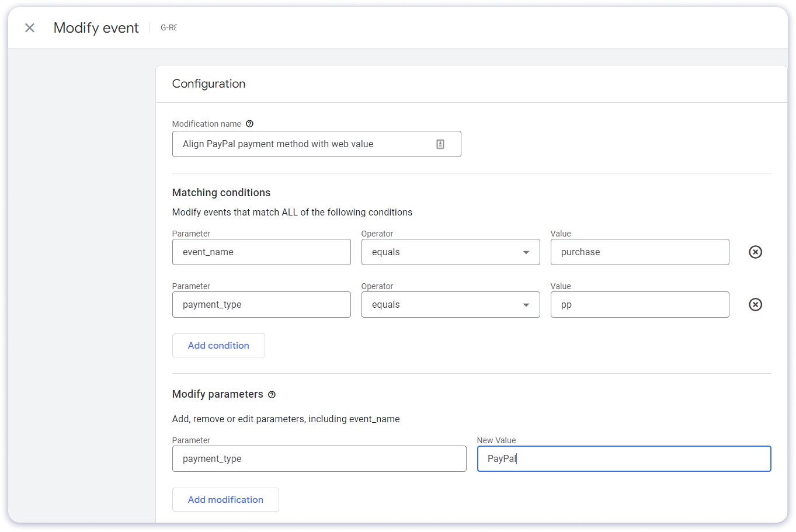
Task: Open help for Modification name
Action: [249, 123]
